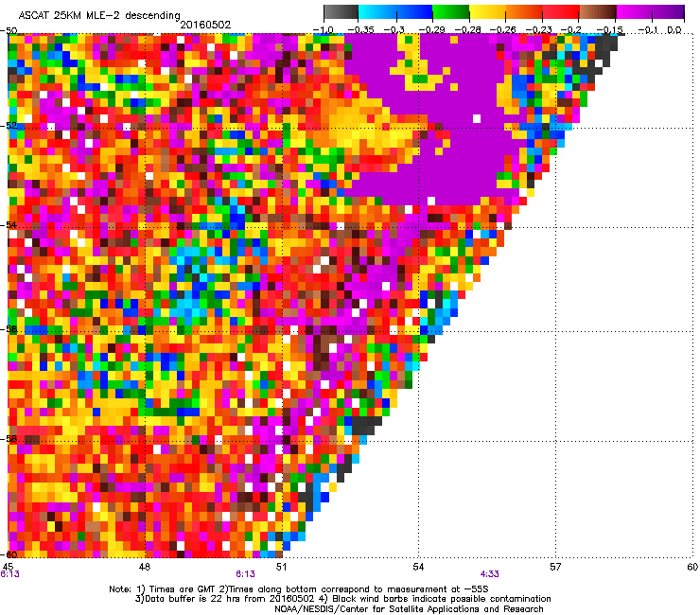Click the yellow segment of the color bar

[487, 12]
